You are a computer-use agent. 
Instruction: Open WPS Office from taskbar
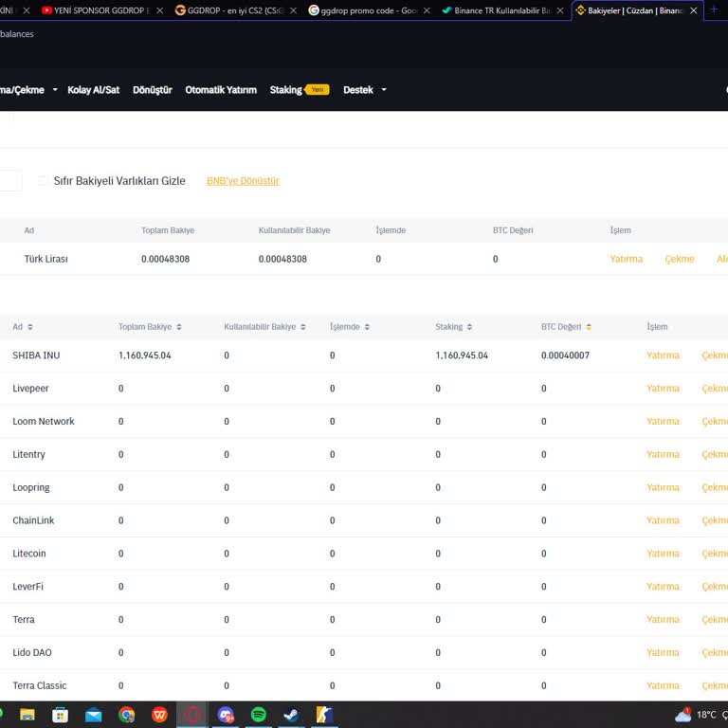click(159, 715)
